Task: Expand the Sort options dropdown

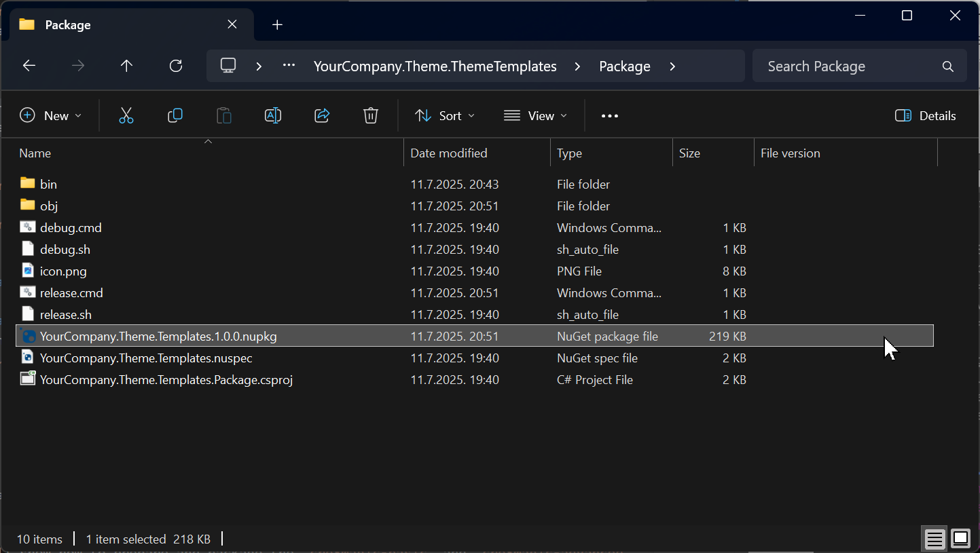Action: 445,116
